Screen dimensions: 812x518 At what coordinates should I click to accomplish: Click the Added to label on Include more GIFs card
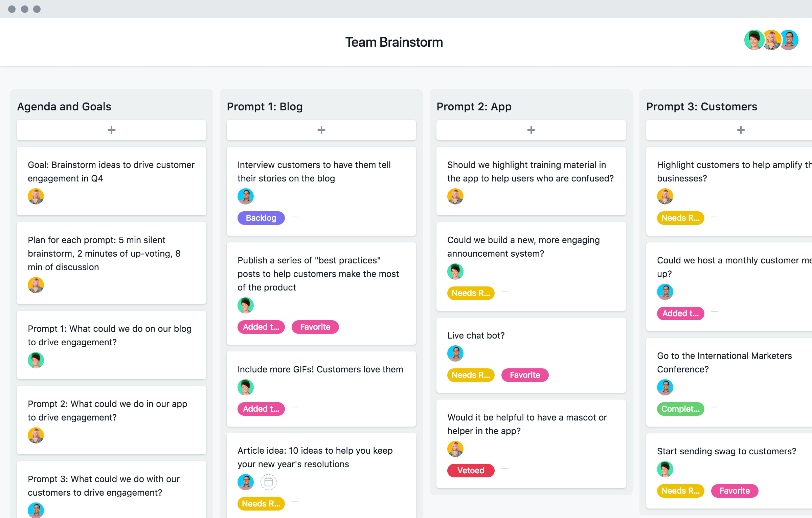coord(261,409)
